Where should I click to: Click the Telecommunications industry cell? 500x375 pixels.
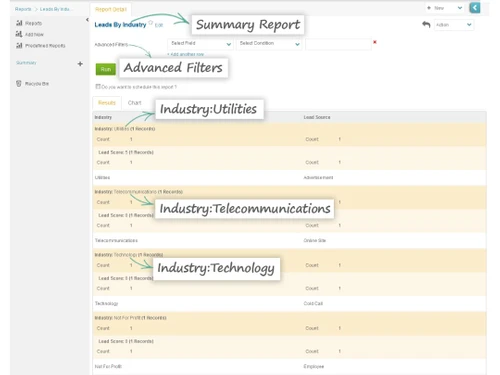116,240
